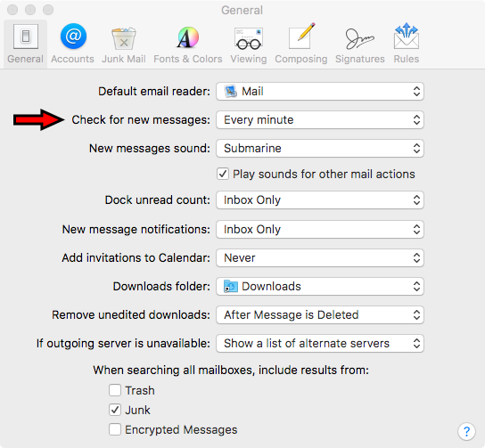The image size is (485, 448).
Task: Open the outgoing server unavailable dropdown
Action: coord(320,343)
